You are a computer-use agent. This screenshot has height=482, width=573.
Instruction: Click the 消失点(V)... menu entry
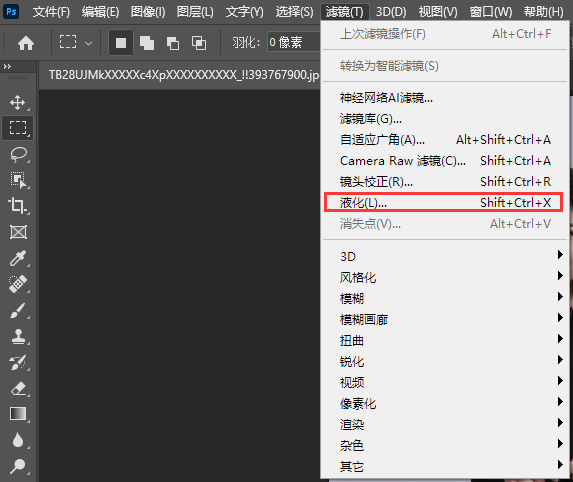pos(445,224)
